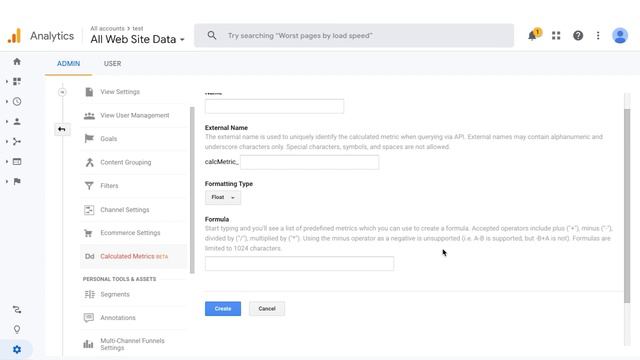Open Audience person icon in sidebar
Viewport: 640px width, 360px height.
[17, 122]
